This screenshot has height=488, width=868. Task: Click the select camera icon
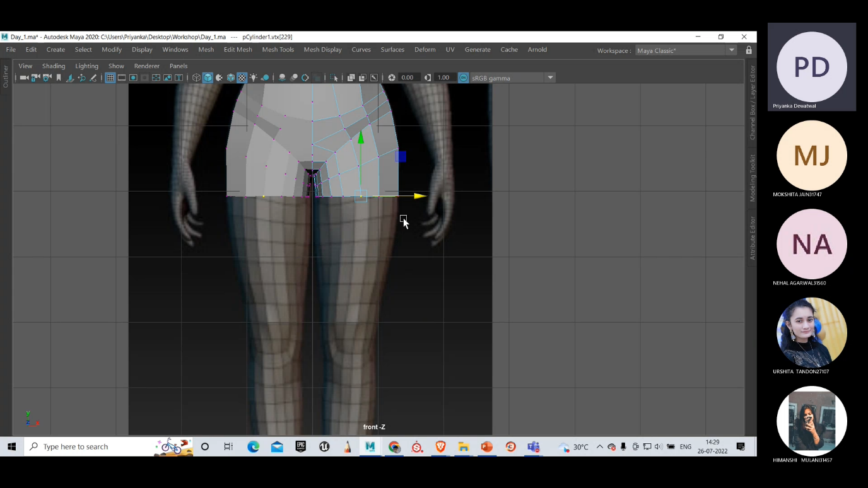click(24, 78)
